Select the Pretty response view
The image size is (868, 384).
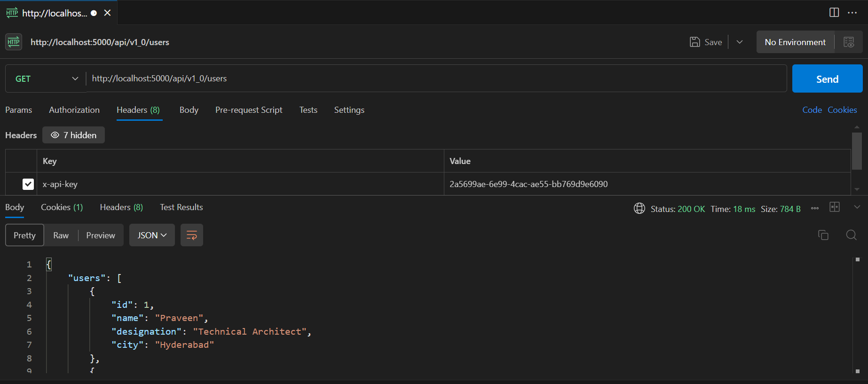(24, 235)
